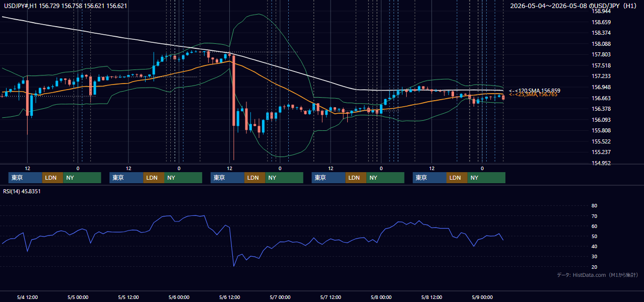Select the 155.522 price axis label
The image size is (644, 302).
601,141
